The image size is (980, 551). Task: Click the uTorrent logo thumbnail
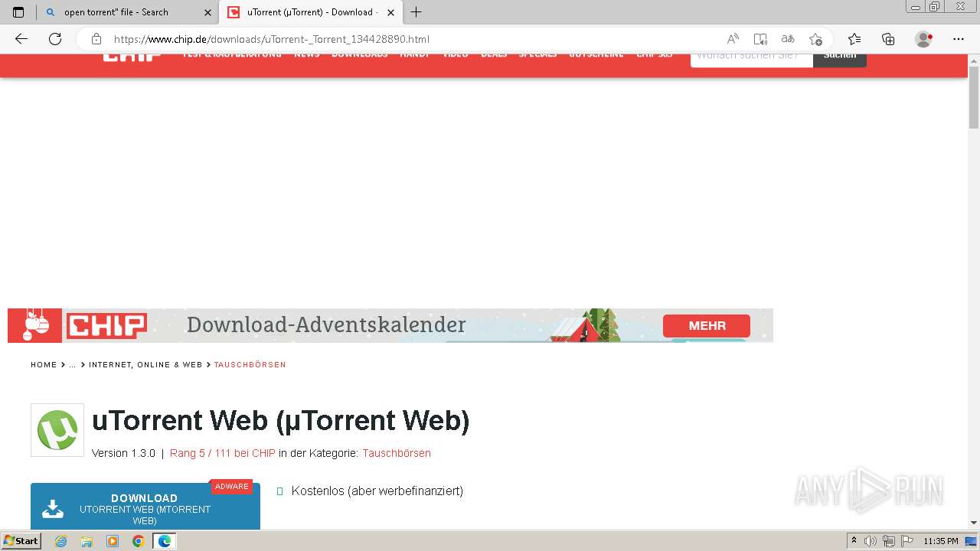tap(57, 430)
